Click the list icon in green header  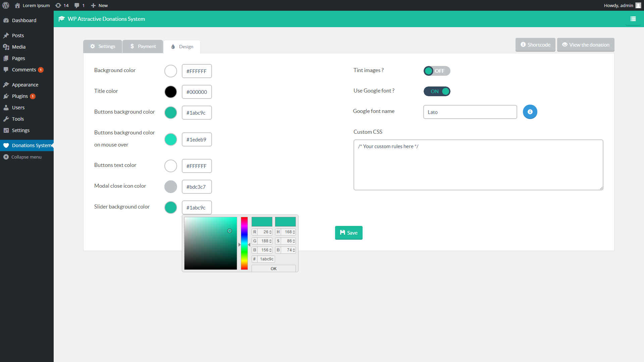[x=633, y=19]
